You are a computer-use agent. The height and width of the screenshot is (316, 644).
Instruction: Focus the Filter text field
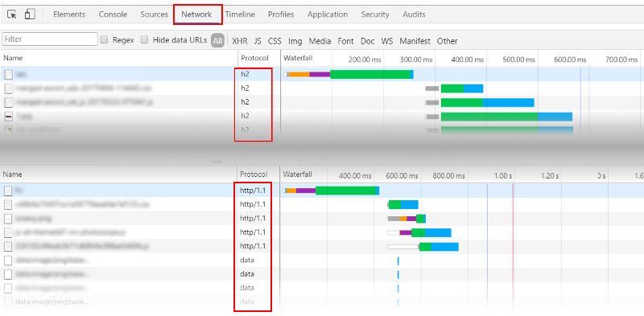coord(50,39)
